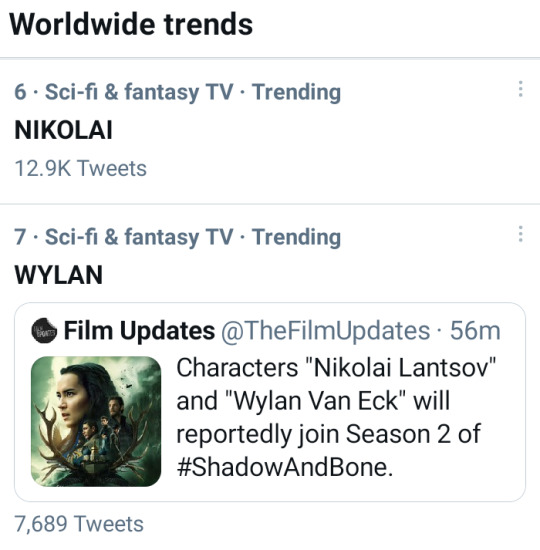This screenshot has height=550, width=540.
Task: Click the Worldwide trends heading
Action: coord(131,24)
